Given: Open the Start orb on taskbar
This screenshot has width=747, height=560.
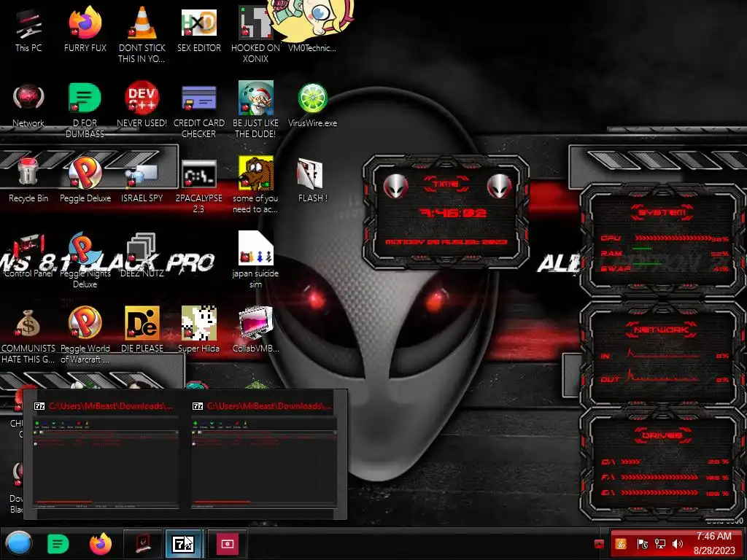Looking at the screenshot, I should pos(18,543).
